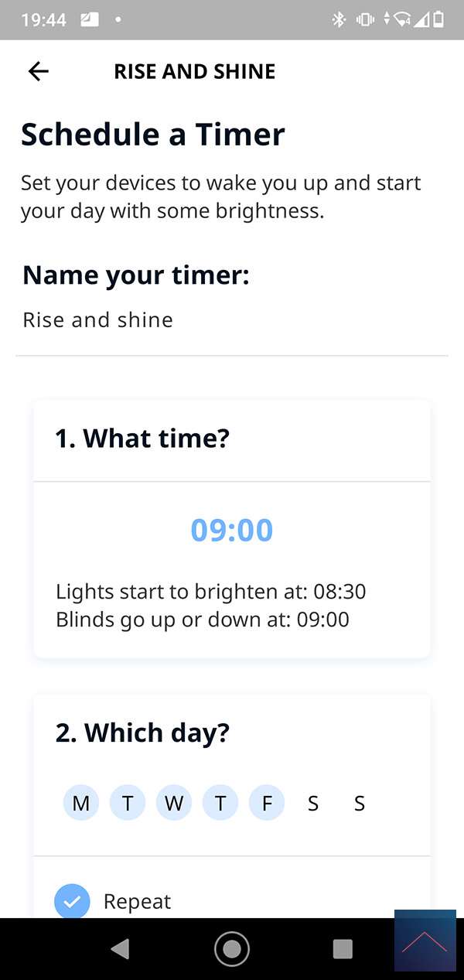Toggle the Repeat checkbox

(x=72, y=901)
